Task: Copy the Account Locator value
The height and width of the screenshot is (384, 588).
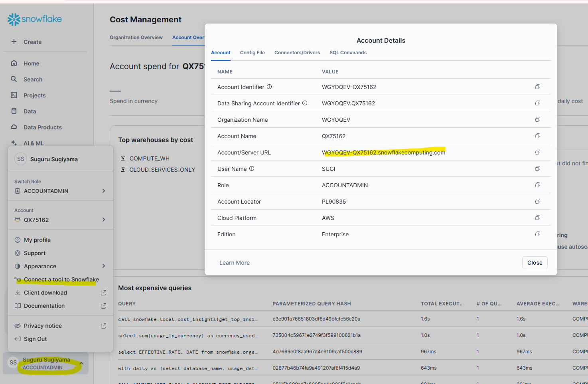Action: (537, 201)
